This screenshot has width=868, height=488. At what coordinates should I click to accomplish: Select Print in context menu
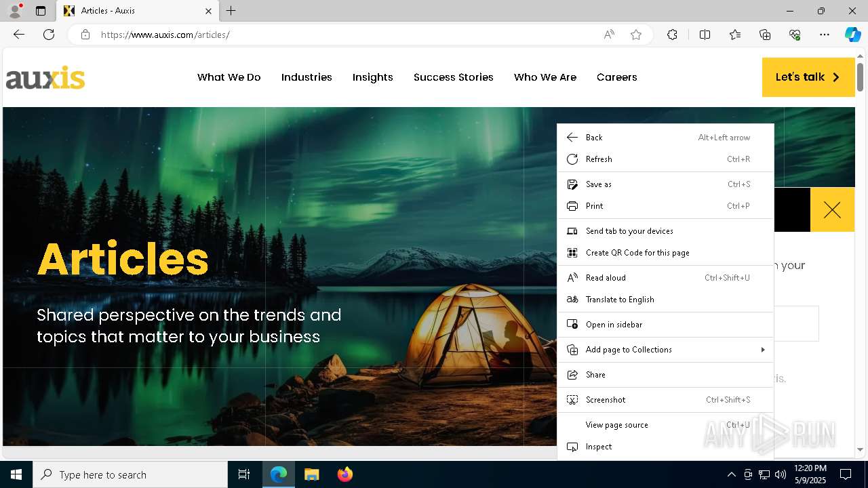(x=665, y=206)
